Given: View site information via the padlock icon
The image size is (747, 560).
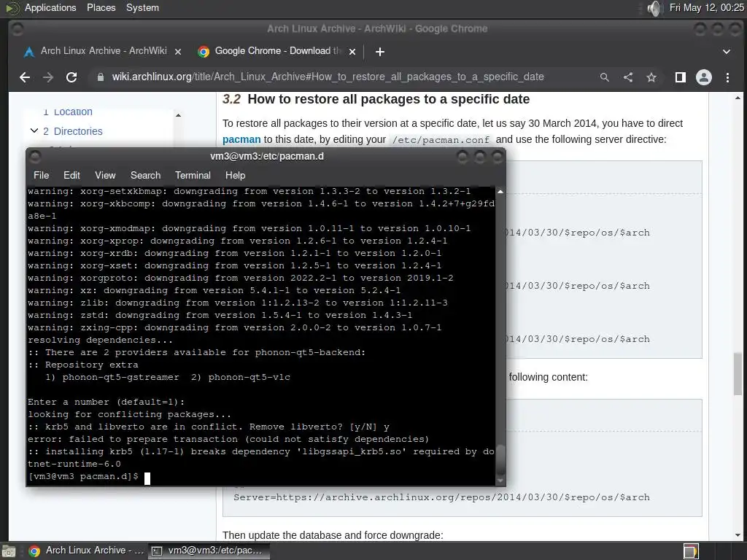Looking at the screenshot, I should click(100, 77).
